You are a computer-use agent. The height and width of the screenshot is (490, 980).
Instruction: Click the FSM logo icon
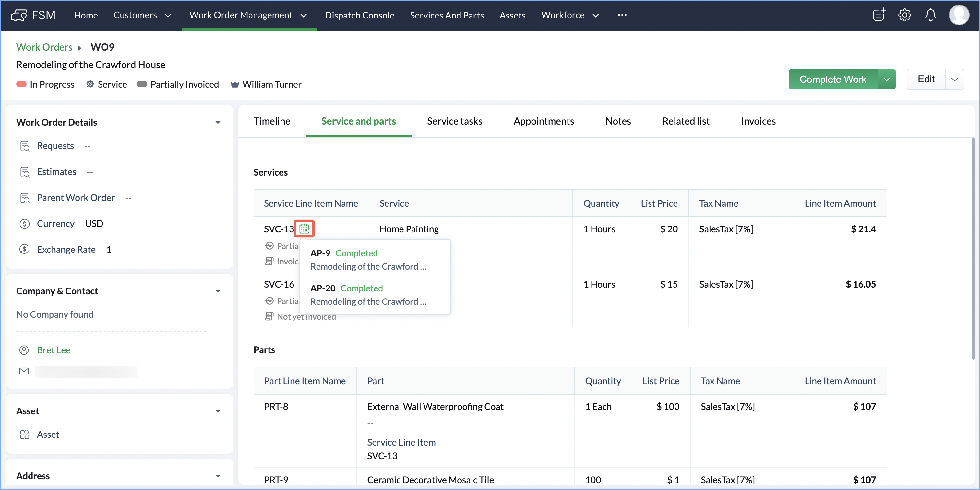click(18, 15)
